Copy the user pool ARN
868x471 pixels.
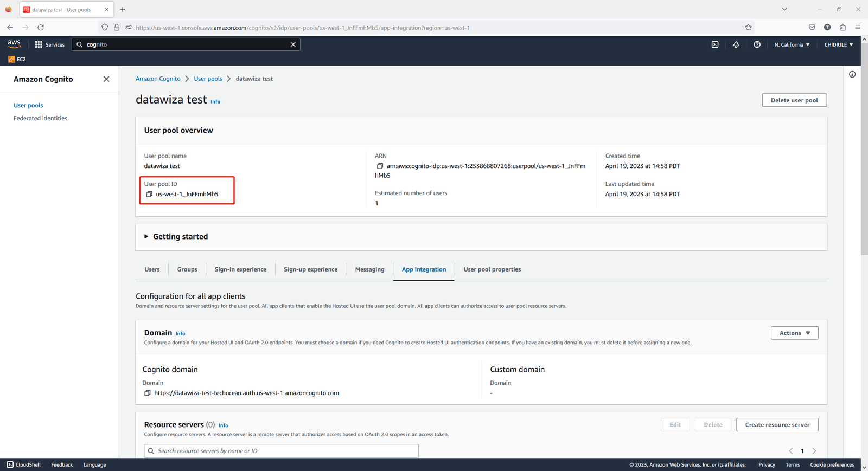pos(380,166)
